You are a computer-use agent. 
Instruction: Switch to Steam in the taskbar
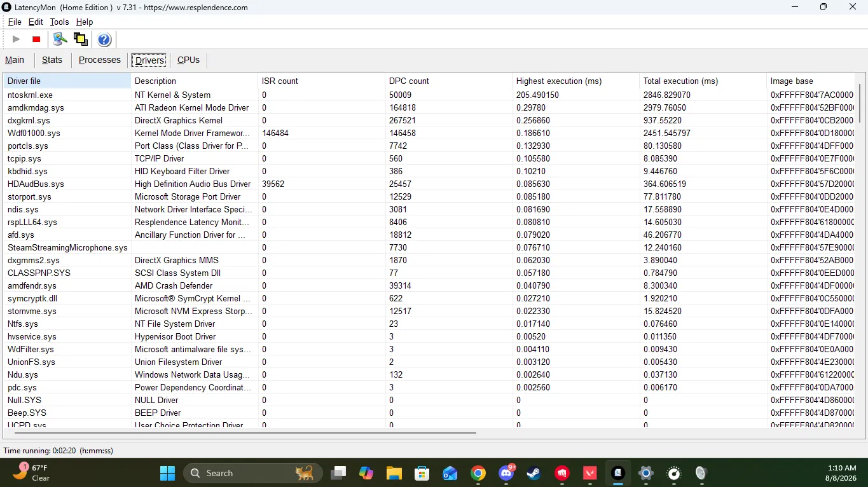(x=534, y=473)
